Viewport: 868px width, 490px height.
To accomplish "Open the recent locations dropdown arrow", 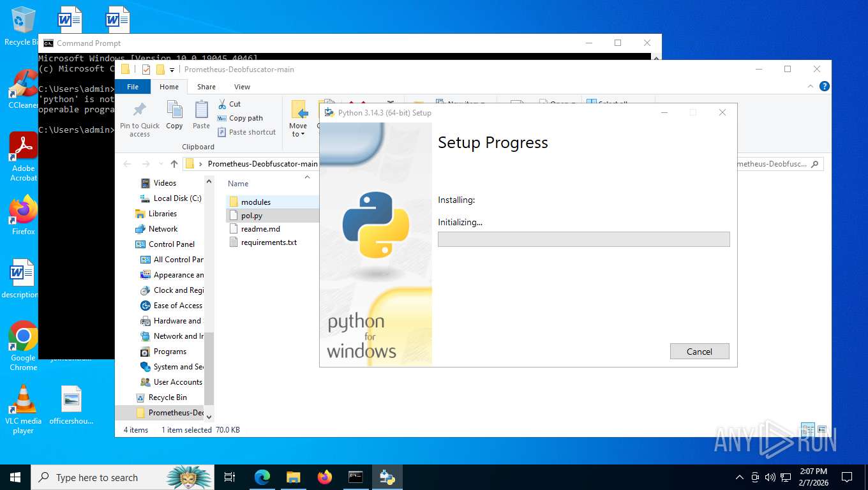I will click(160, 164).
